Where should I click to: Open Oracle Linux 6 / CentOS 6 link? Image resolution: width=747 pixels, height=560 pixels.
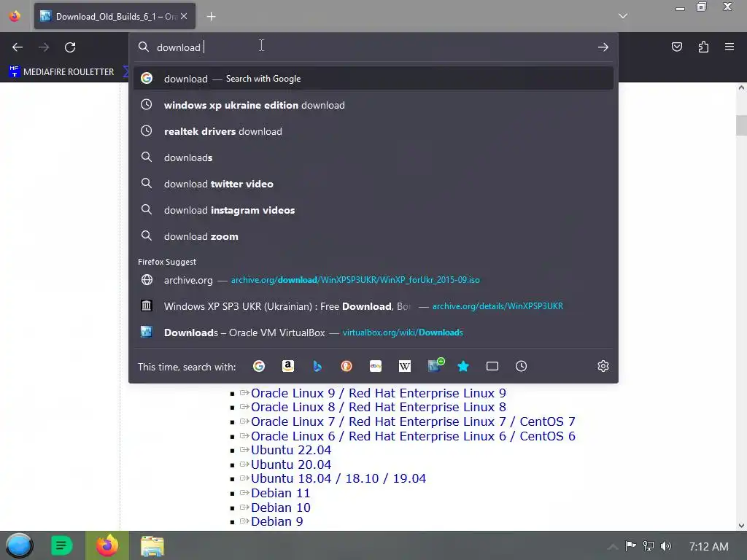tap(413, 436)
